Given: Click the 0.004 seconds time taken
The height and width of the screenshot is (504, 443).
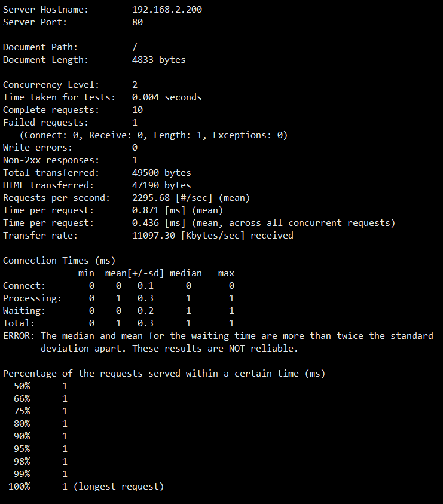Looking at the screenshot, I should (x=167, y=97).
